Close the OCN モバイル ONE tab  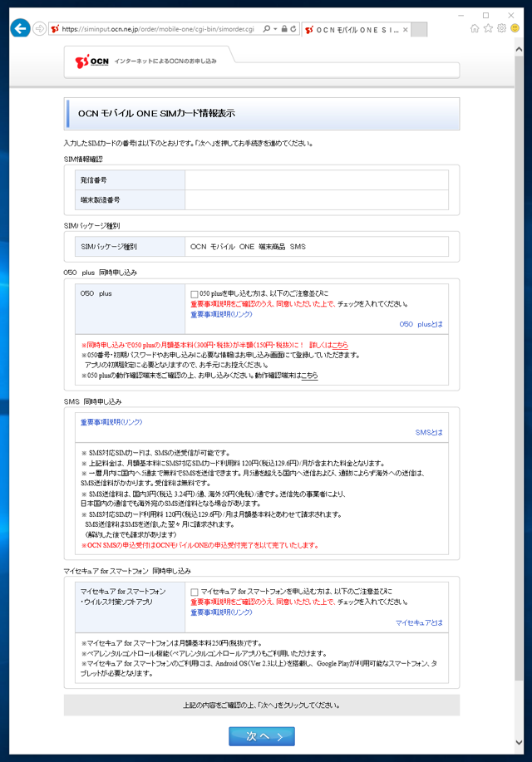pyautogui.click(x=405, y=30)
